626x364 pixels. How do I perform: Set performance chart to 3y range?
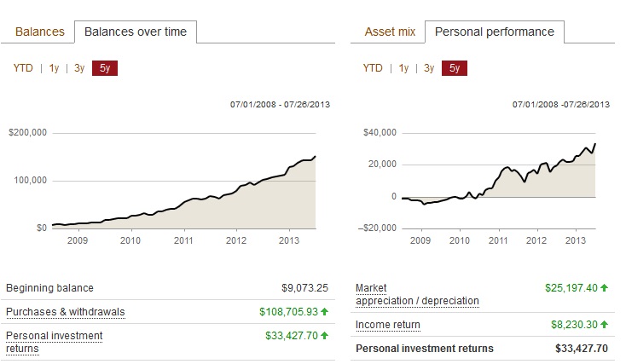(429, 68)
